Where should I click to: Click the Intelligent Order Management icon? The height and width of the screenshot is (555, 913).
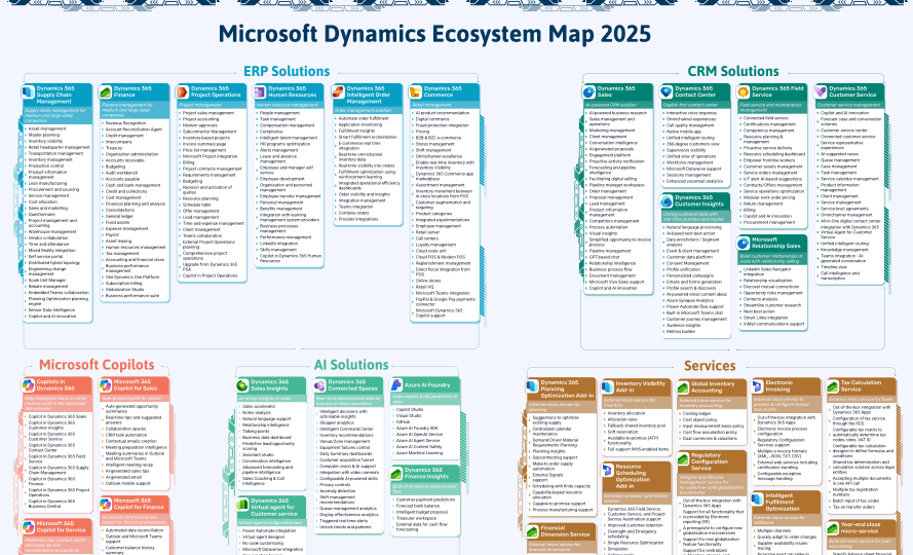[x=338, y=92]
